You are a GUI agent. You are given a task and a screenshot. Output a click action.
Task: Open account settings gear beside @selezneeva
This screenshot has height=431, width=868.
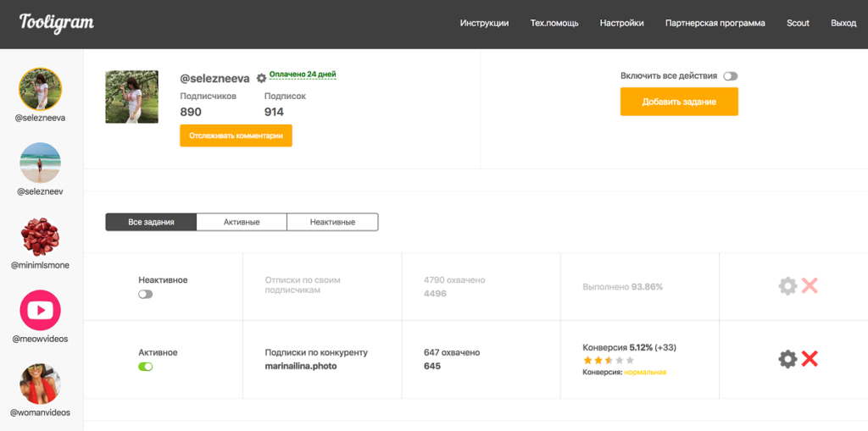click(261, 78)
